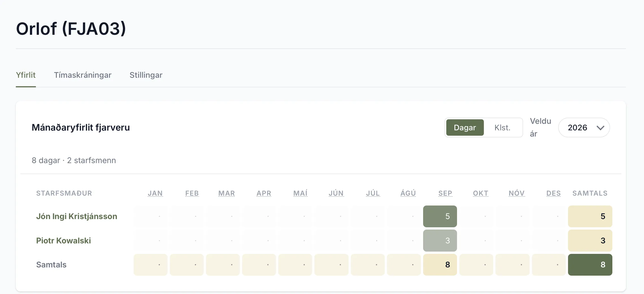
Task: Click the DES column header
Action: [x=554, y=193]
